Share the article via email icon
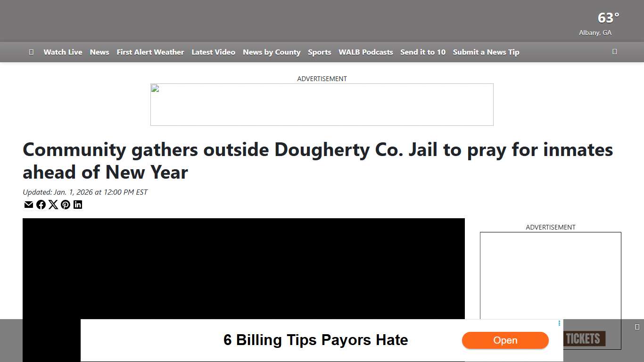This screenshot has width=644, height=362. (x=29, y=205)
